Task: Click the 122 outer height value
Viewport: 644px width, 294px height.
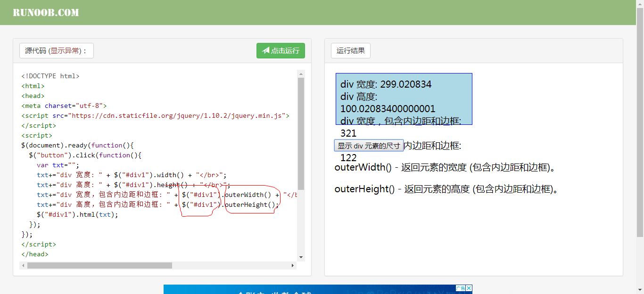Action: coord(348,158)
